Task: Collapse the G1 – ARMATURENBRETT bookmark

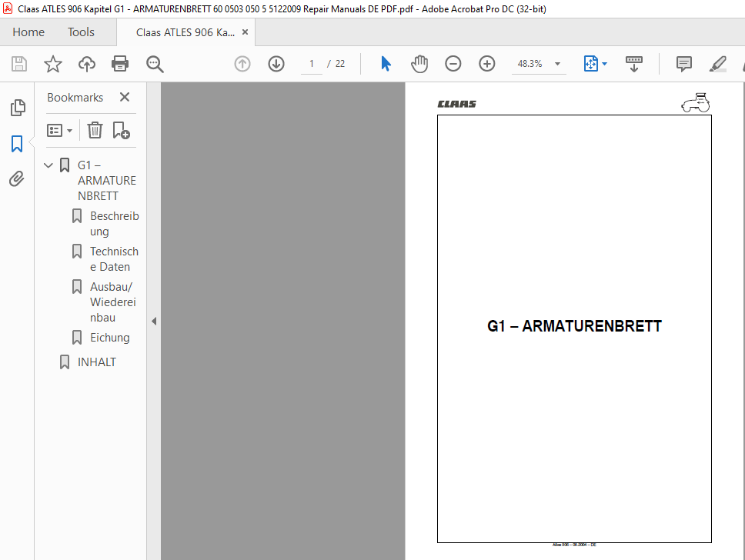Action: (x=48, y=165)
